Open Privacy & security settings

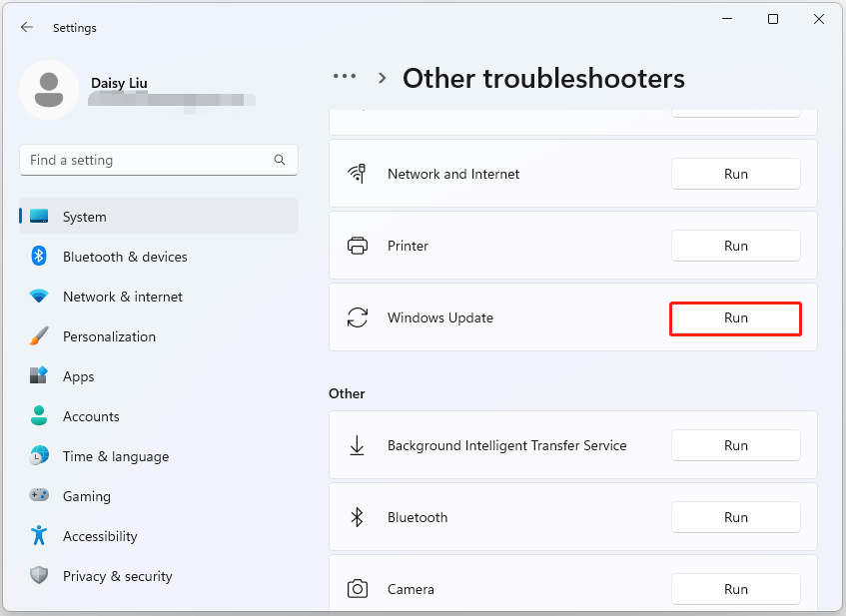pyautogui.click(x=159, y=575)
